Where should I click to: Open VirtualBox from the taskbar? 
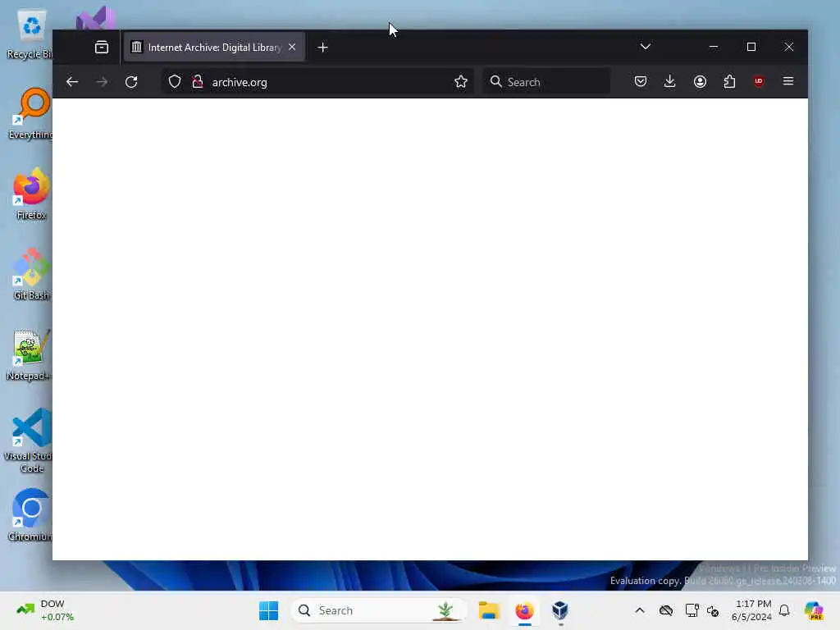click(x=559, y=610)
